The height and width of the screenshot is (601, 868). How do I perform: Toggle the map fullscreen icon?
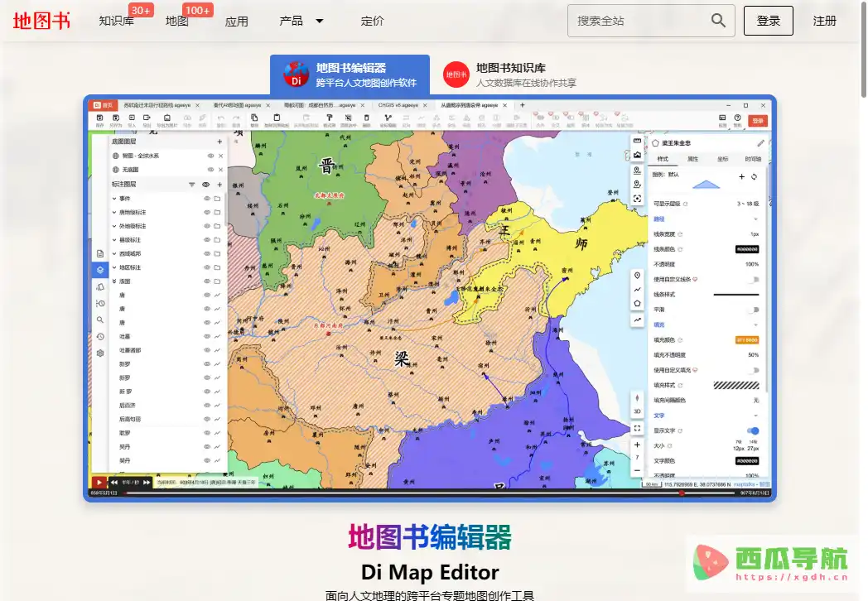pyautogui.click(x=637, y=428)
